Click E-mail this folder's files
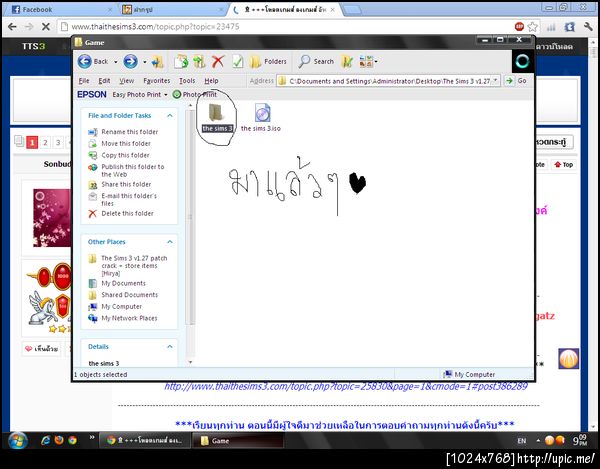600x469 pixels. 129,199
